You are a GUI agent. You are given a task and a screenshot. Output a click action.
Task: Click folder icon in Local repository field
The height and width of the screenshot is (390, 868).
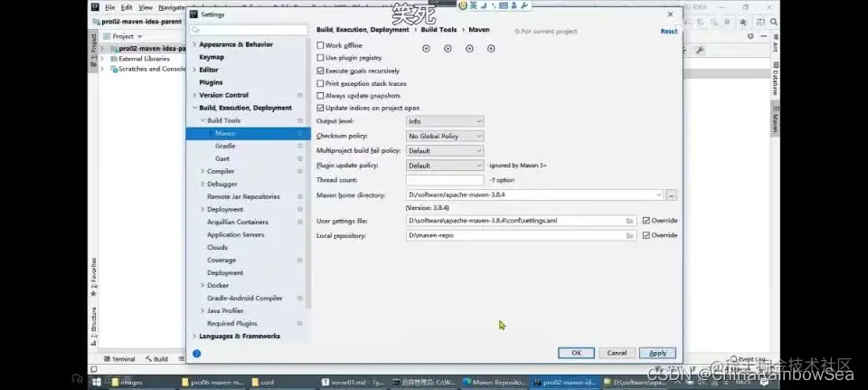click(629, 235)
